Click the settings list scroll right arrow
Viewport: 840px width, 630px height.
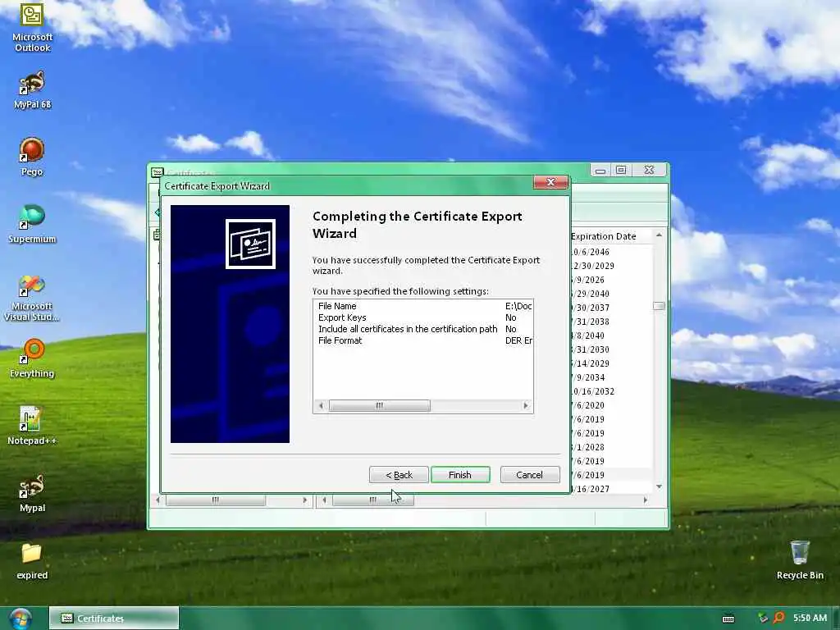pos(526,405)
